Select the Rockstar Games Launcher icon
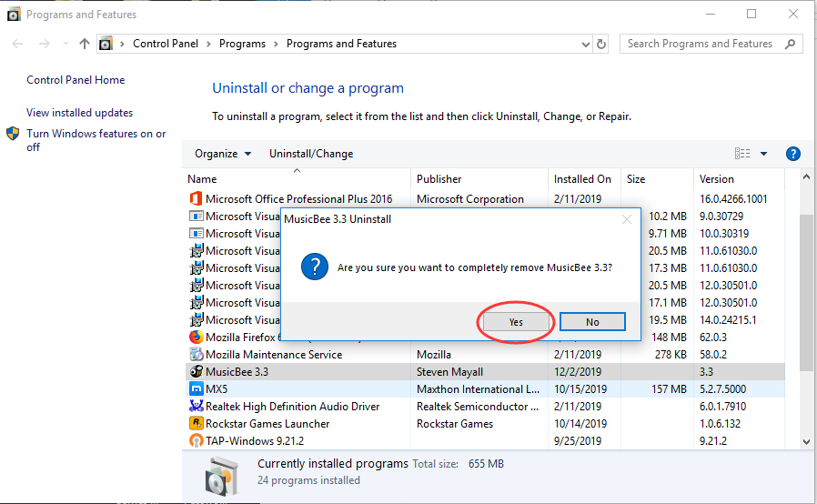 [196, 423]
